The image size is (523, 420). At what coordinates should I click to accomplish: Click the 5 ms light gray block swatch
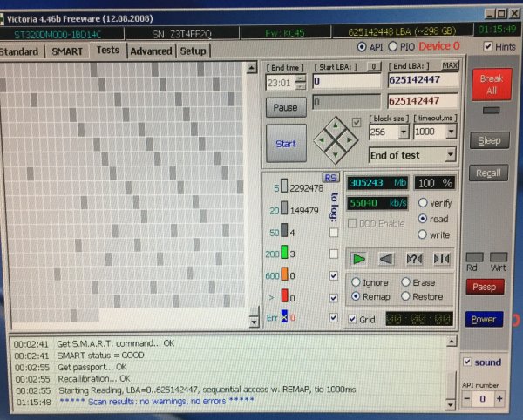tap(284, 186)
